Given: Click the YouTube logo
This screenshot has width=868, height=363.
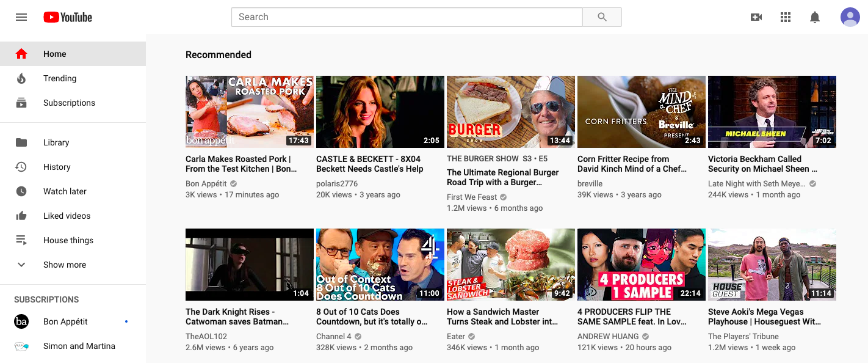Looking at the screenshot, I should [x=68, y=17].
